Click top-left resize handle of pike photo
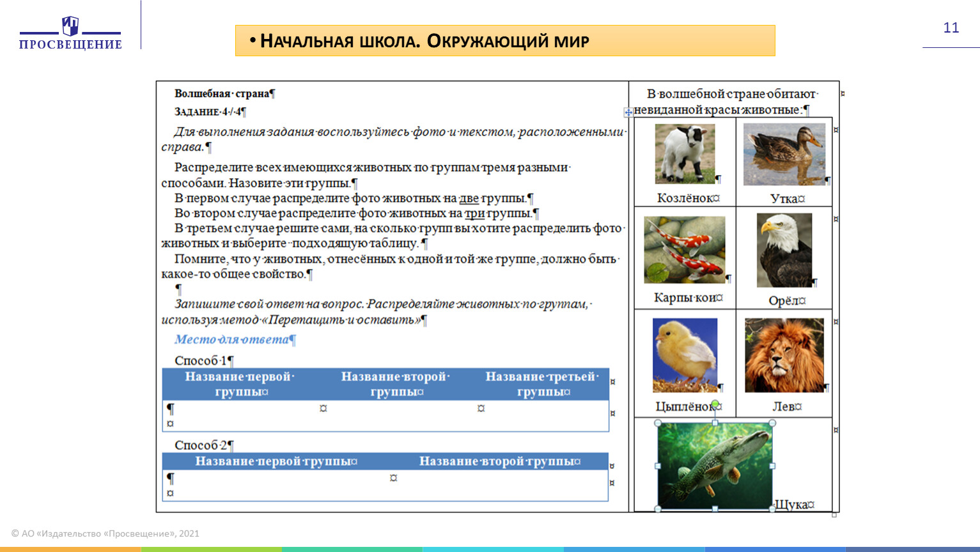The image size is (980, 552). click(x=658, y=423)
